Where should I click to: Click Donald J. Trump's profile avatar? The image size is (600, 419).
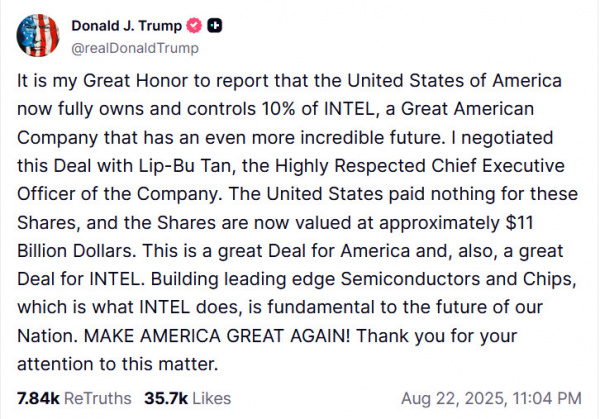point(37,35)
